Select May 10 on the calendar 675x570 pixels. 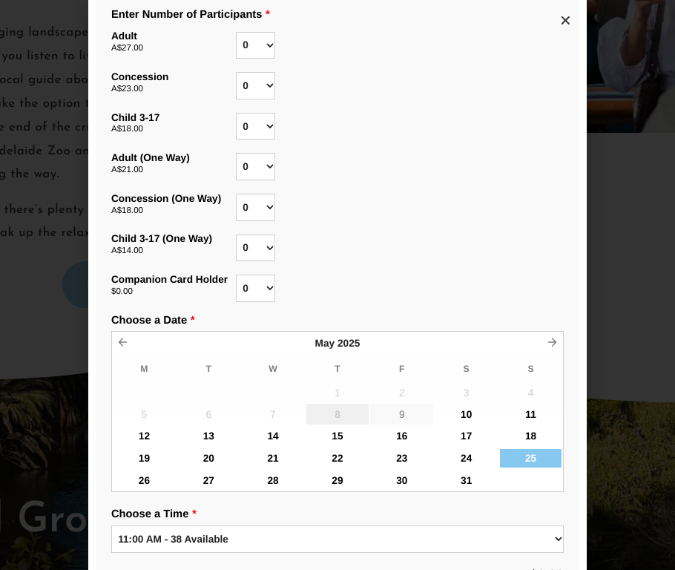(466, 414)
